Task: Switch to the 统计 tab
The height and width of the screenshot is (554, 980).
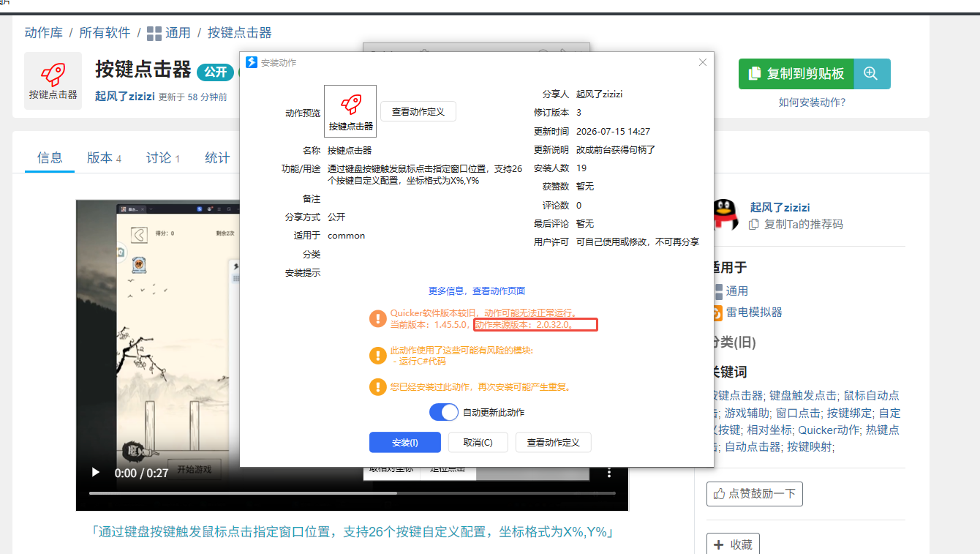Action: click(x=217, y=157)
